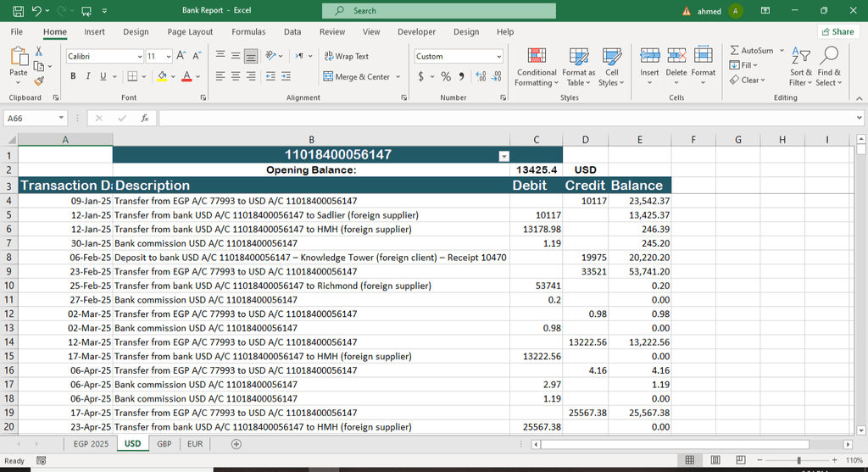Image resolution: width=868 pixels, height=472 pixels.
Task: Click the zoom slider handle in status bar
Action: pyautogui.click(x=798, y=460)
